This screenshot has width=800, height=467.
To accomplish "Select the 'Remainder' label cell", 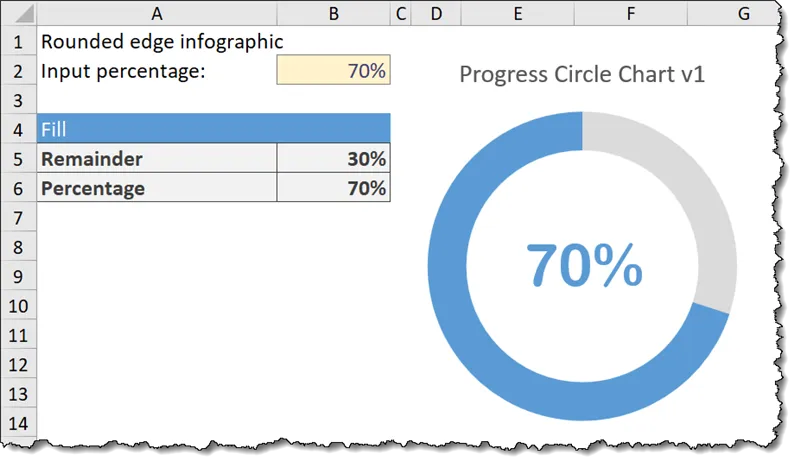I will (156, 159).
